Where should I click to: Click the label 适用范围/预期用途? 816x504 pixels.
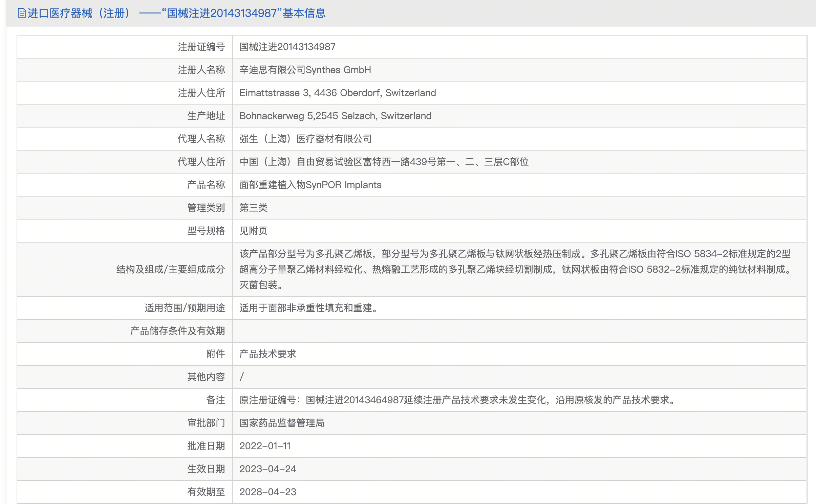tap(185, 308)
